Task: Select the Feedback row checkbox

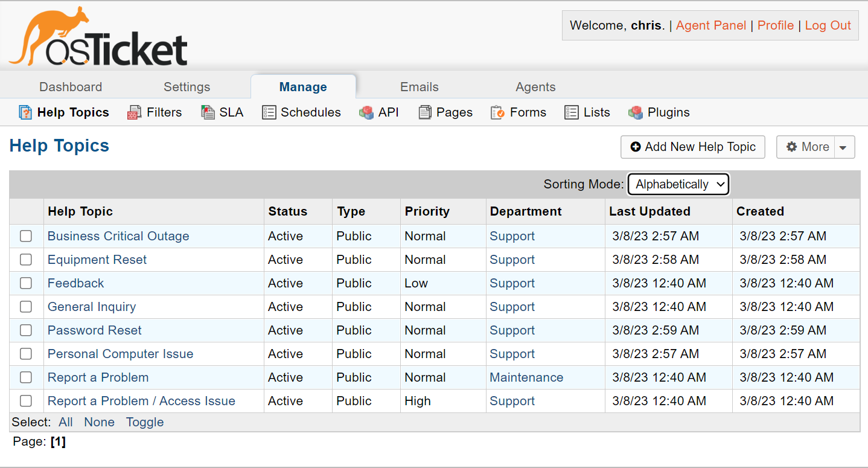Action: tap(26, 283)
